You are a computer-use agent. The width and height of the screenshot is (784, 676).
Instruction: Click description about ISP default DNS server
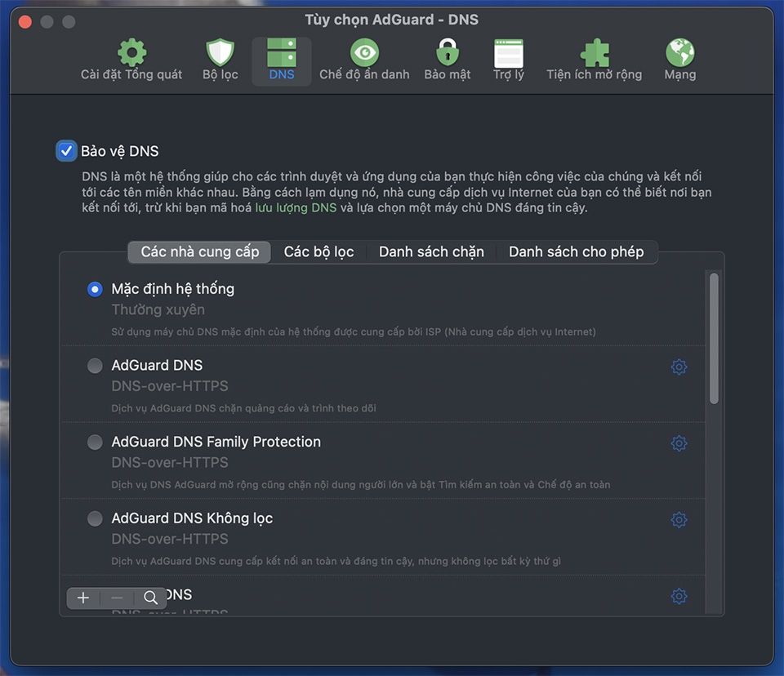(354, 332)
